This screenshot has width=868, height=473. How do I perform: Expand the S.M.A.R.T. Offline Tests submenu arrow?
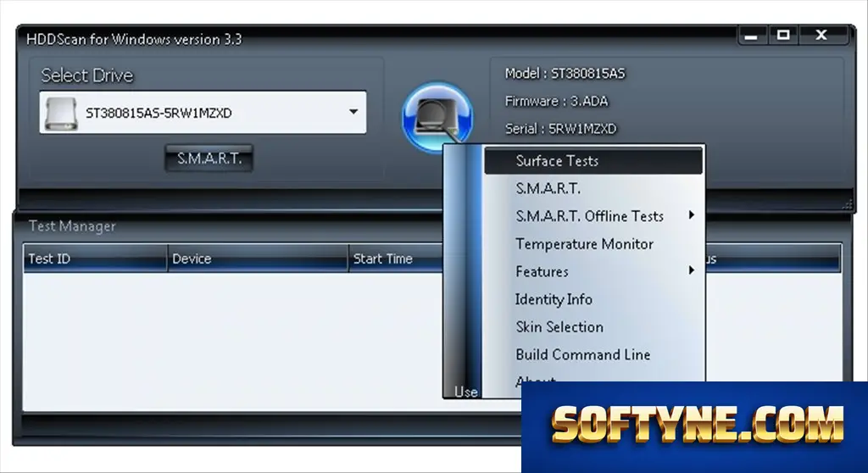coord(692,215)
